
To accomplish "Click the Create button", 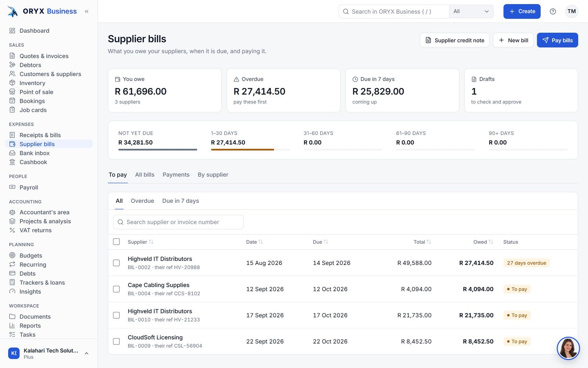I will (522, 11).
